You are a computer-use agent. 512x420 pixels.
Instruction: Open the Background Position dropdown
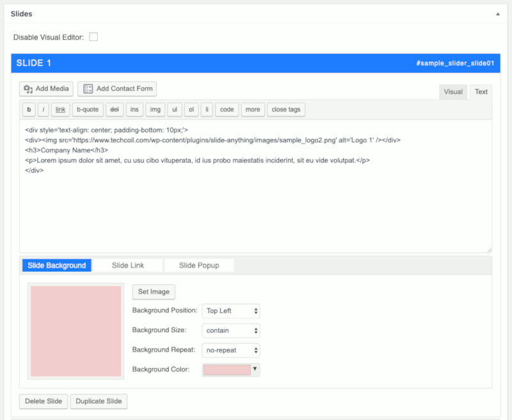tap(231, 311)
